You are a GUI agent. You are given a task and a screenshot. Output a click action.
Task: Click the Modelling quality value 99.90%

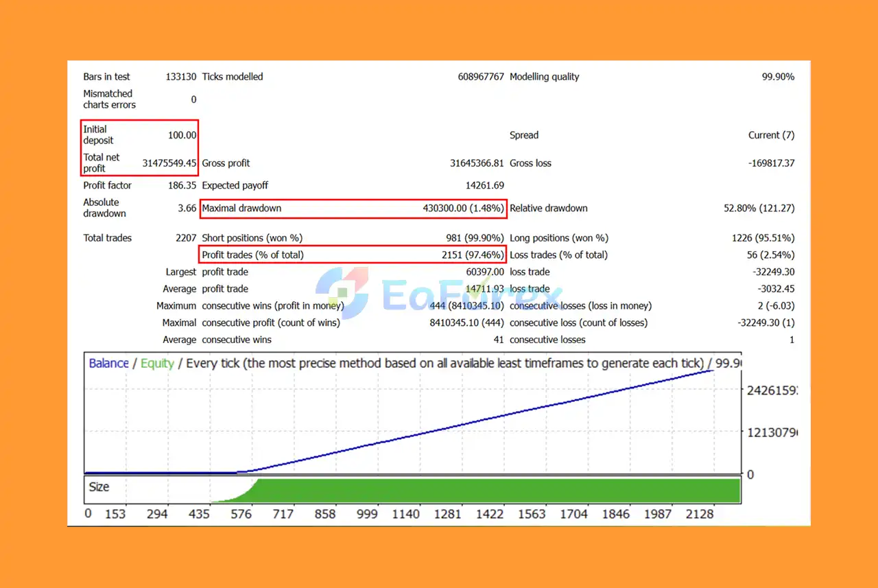(778, 77)
